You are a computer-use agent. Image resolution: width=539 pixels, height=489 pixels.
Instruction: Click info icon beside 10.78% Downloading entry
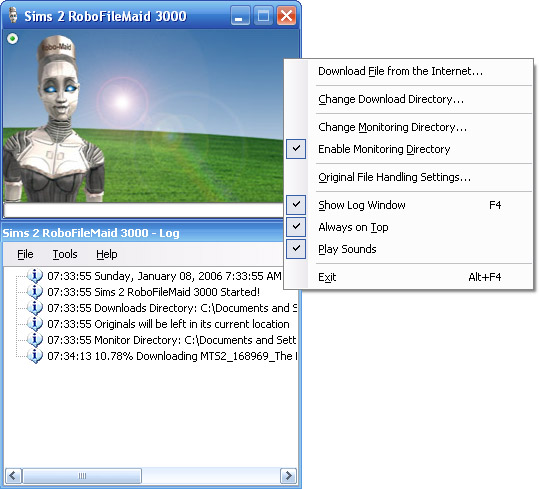[x=35, y=356]
